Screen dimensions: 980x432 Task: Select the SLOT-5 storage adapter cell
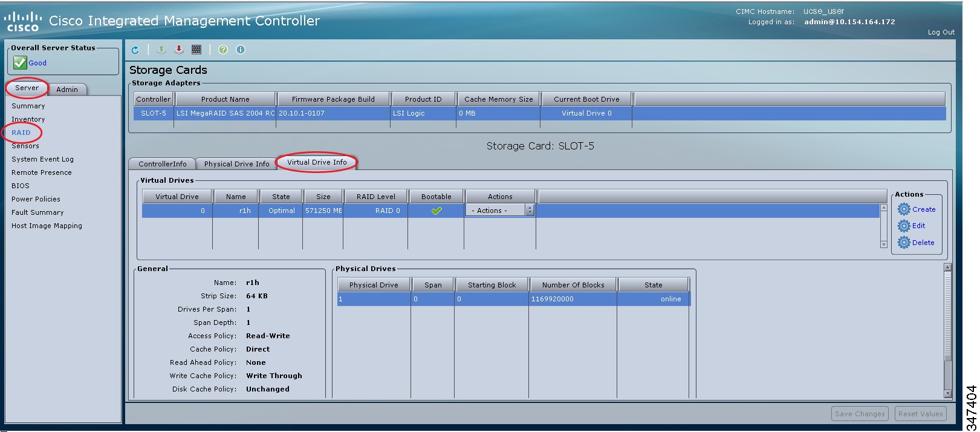point(154,113)
